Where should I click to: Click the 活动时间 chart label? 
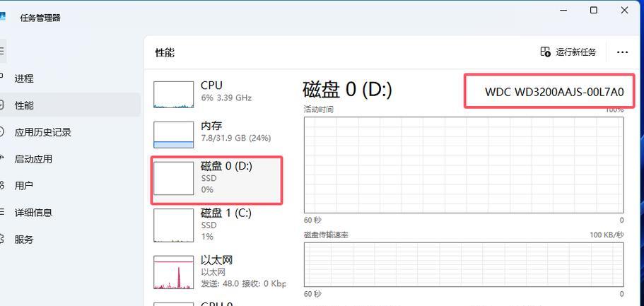319,110
